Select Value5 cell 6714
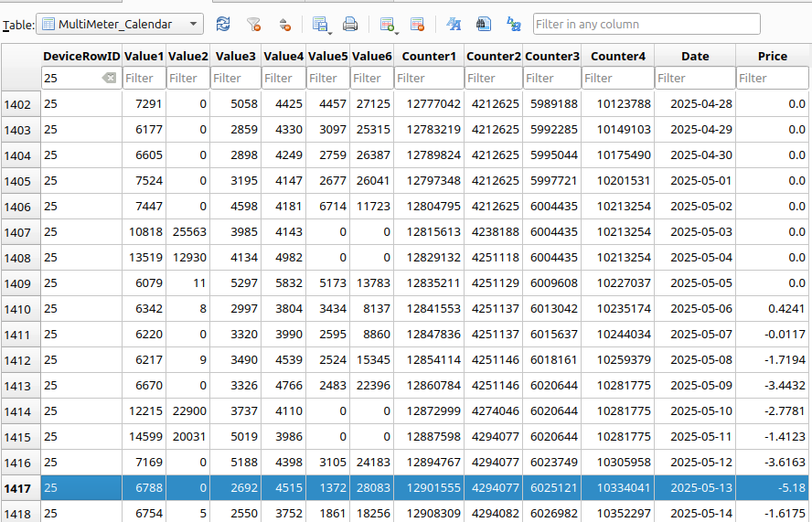The width and height of the screenshot is (812, 522). point(328,207)
